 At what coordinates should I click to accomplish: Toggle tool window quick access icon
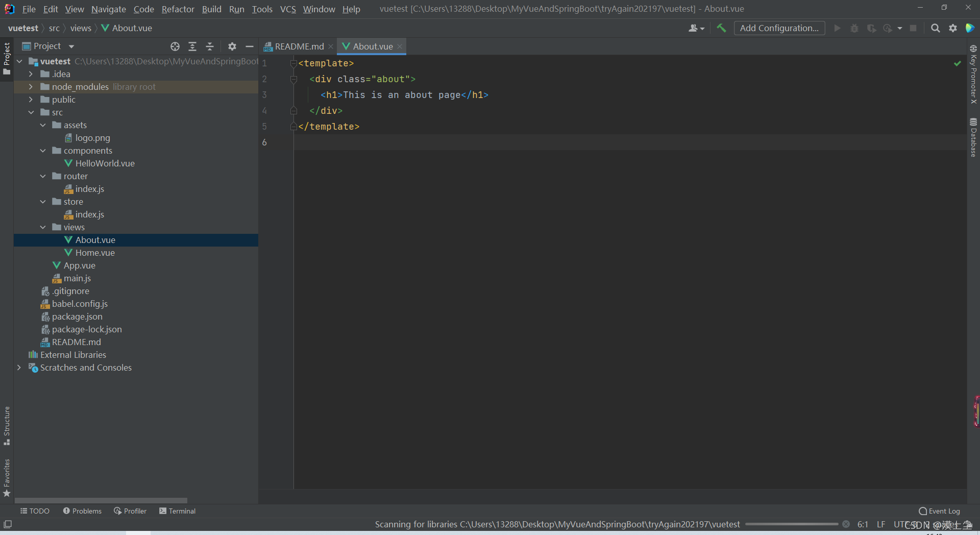[8, 524]
